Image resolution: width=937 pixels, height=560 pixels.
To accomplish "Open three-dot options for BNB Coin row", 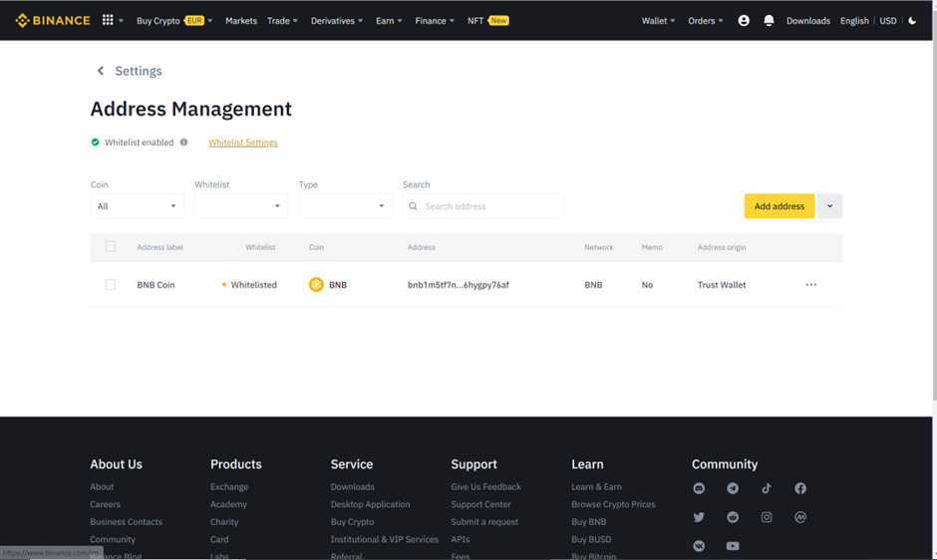I will click(810, 285).
